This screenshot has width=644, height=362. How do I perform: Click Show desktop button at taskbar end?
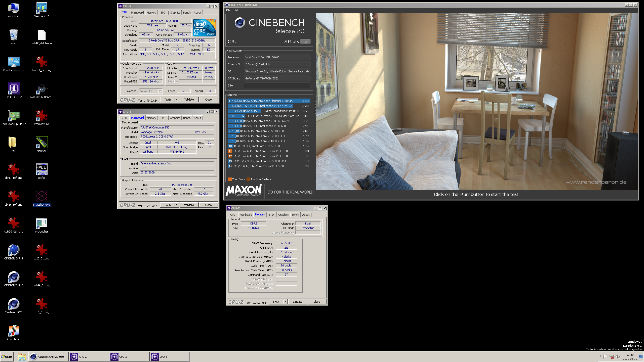coord(641,357)
